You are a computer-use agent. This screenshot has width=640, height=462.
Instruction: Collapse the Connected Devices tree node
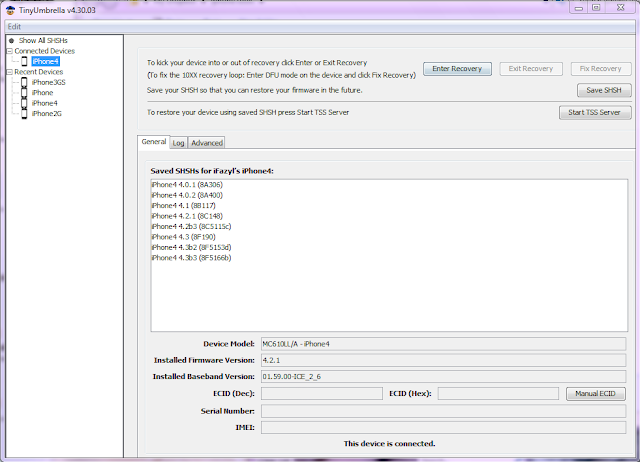click(9, 51)
